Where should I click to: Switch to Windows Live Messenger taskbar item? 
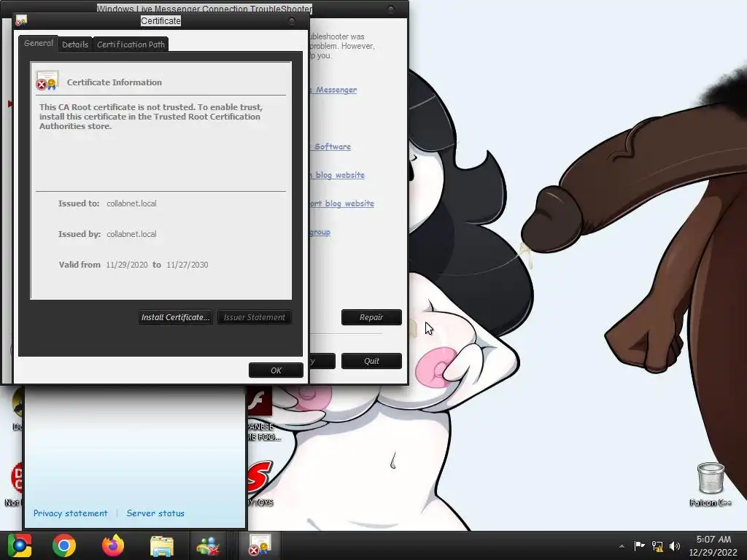pyautogui.click(x=208, y=545)
